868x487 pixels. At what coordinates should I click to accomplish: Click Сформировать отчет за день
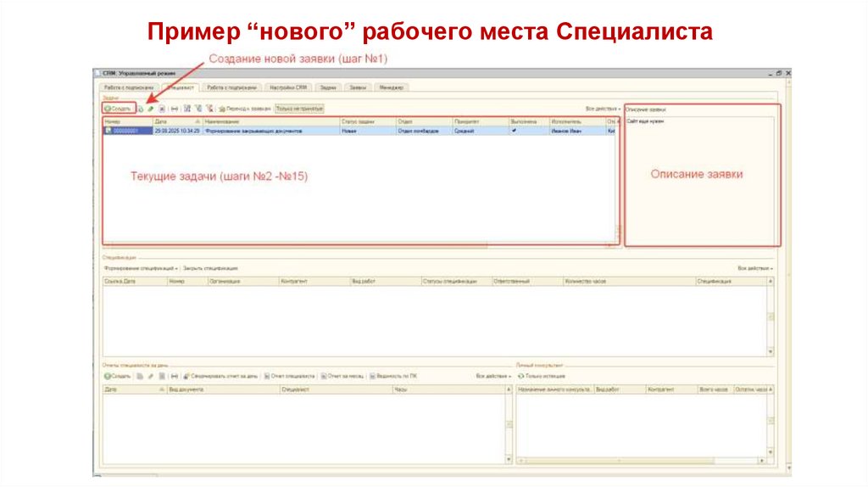click(x=220, y=376)
